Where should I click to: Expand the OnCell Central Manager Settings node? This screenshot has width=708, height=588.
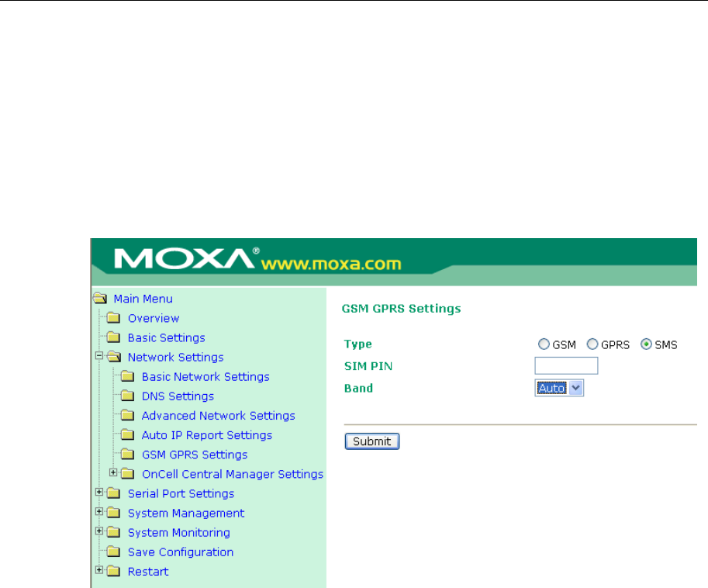113,472
